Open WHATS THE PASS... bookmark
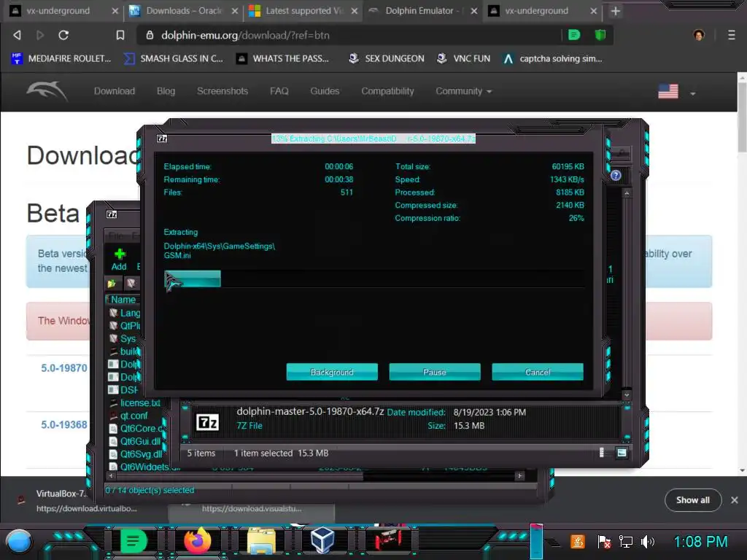747x560 pixels. click(283, 58)
